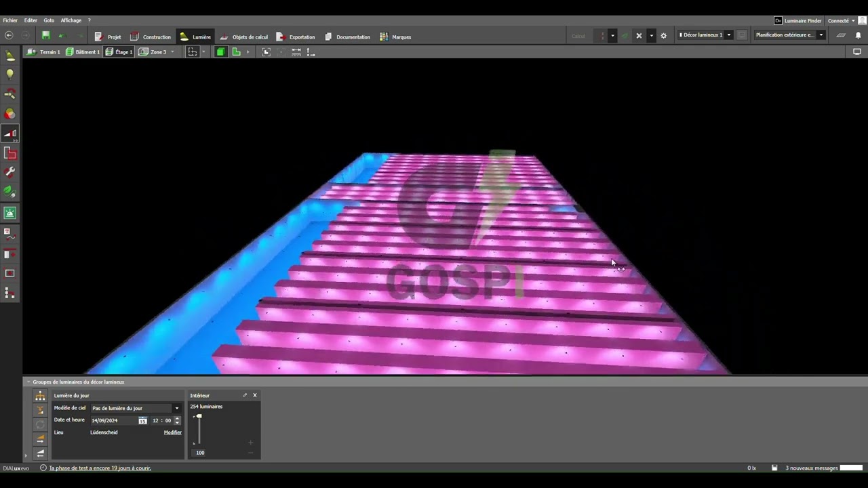Open dropdown arrow beside the X icon
This screenshot has height=488, width=868.
point(651,36)
